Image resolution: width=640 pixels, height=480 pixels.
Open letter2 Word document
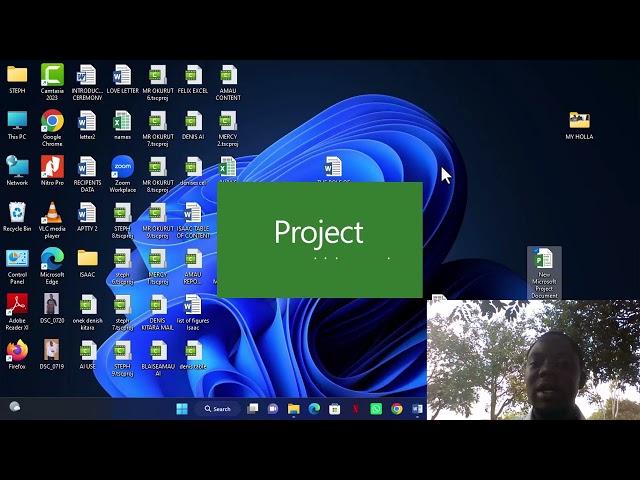pyautogui.click(x=87, y=125)
